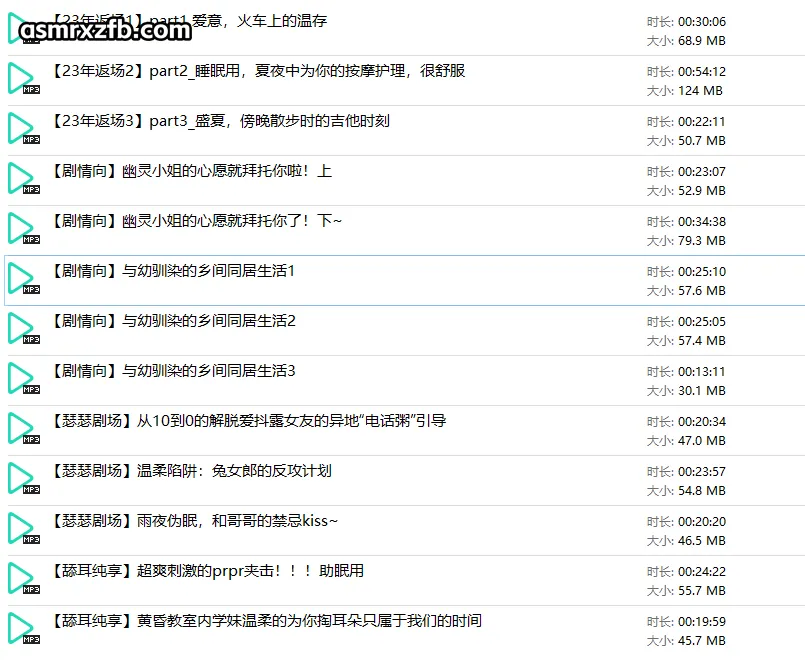Select file name part2_睡眠用，夏夜中为你的按摩护理
This screenshot has width=805, height=668.
(258, 71)
